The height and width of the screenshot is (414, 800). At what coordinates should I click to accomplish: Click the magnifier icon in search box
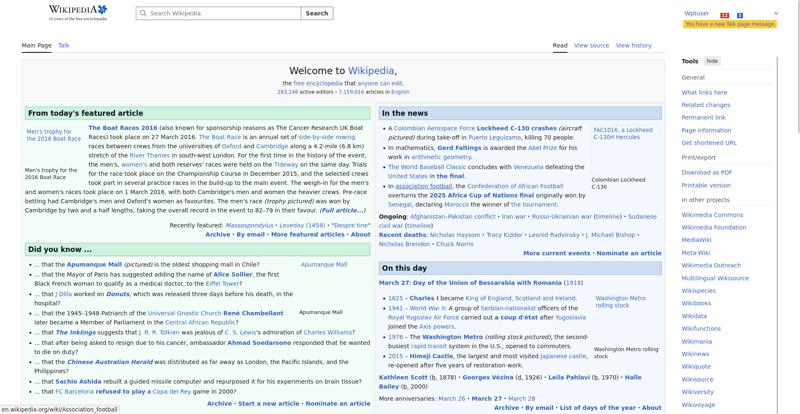click(x=141, y=14)
